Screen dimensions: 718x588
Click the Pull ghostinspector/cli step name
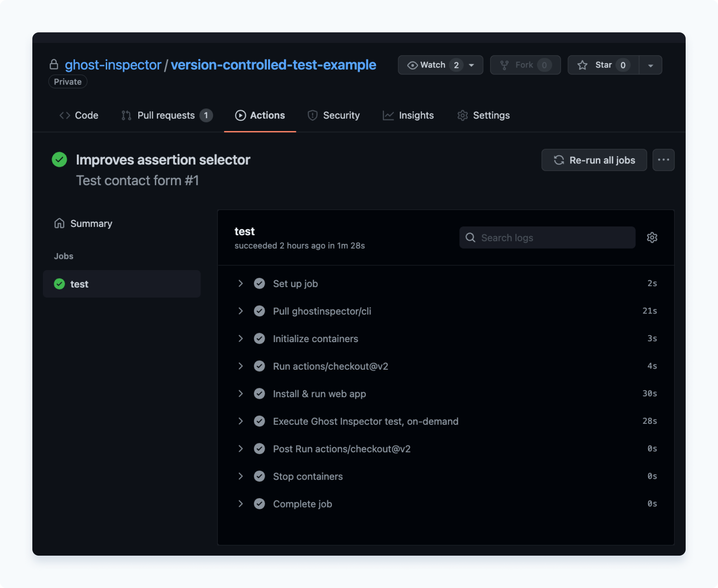click(x=322, y=311)
